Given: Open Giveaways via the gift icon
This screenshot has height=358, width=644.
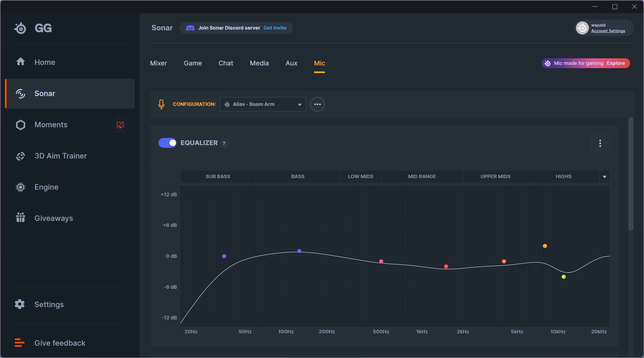Looking at the screenshot, I should 20,218.
